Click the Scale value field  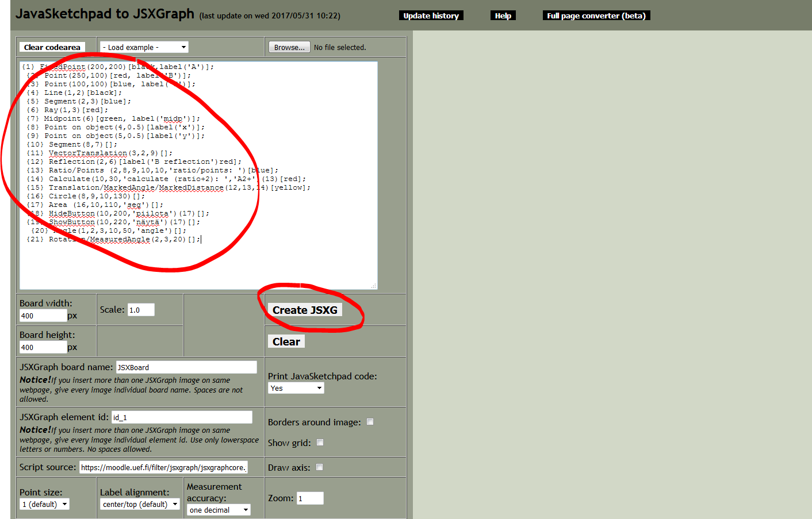point(141,310)
